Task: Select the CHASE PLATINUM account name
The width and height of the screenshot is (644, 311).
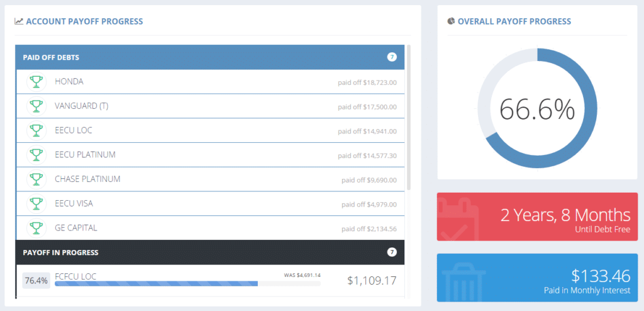Action: pos(87,179)
